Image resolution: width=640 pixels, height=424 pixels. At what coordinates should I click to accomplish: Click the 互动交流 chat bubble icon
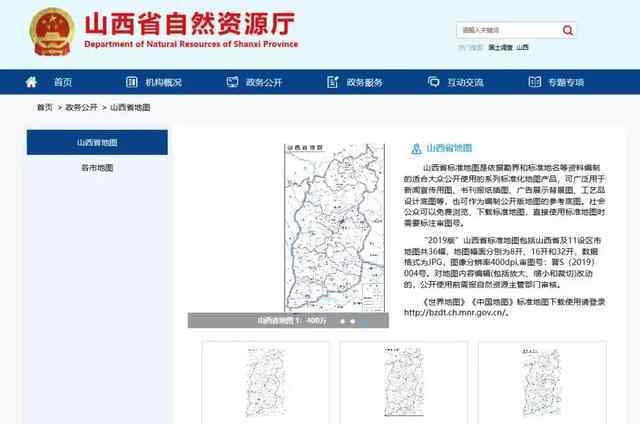pyautogui.click(x=433, y=82)
